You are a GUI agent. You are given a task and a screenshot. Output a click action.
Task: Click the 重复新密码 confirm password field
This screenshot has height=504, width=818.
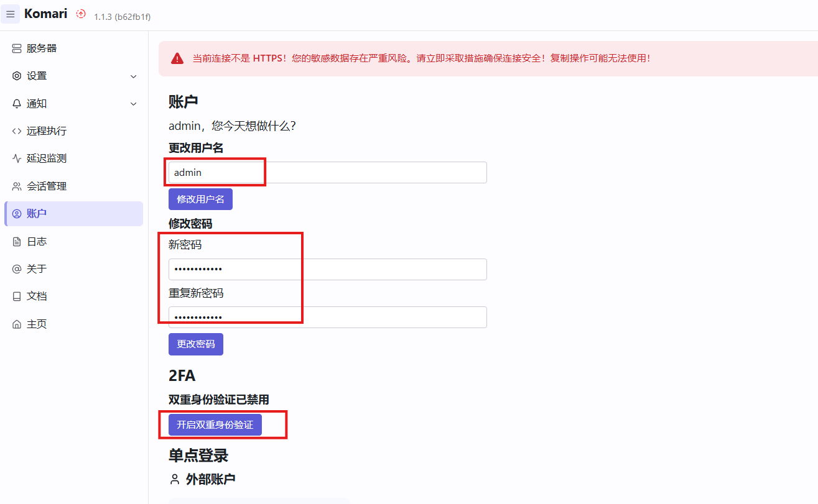[x=327, y=317]
